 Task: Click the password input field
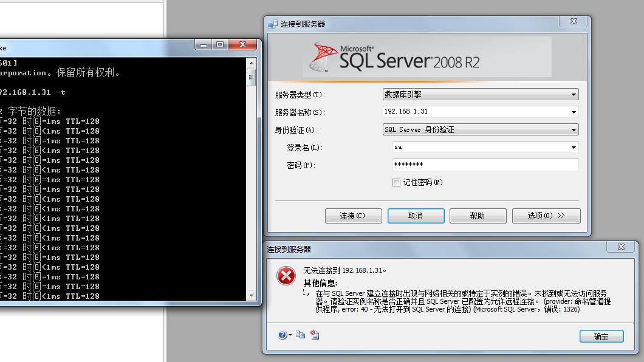(x=485, y=165)
